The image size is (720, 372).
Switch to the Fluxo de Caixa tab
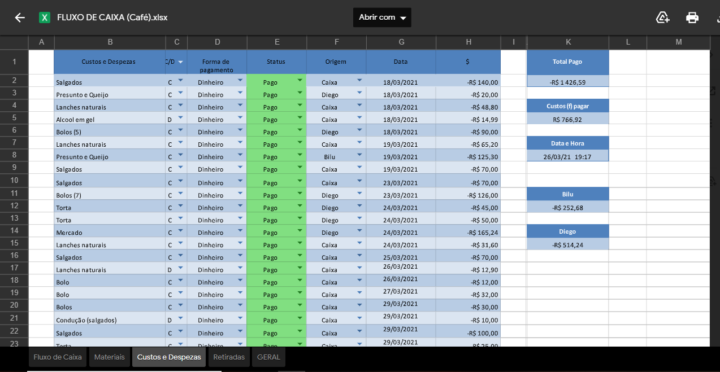tap(57, 357)
